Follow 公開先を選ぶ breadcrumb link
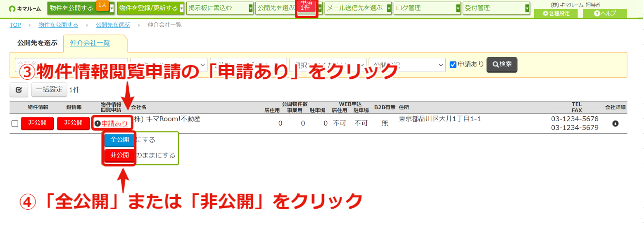 point(113,25)
